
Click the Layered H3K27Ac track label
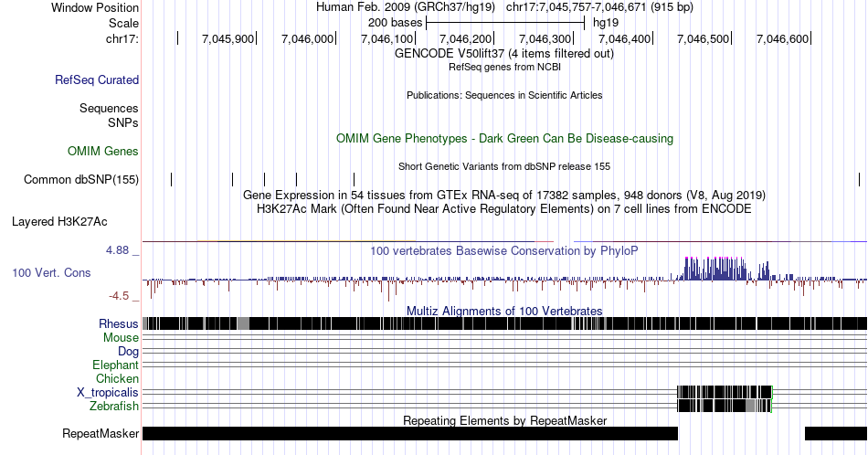point(59,221)
